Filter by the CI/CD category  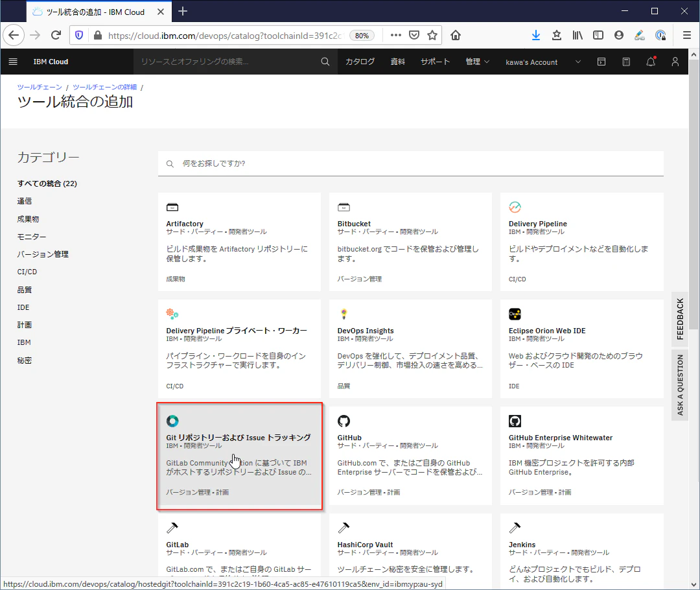(27, 272)
